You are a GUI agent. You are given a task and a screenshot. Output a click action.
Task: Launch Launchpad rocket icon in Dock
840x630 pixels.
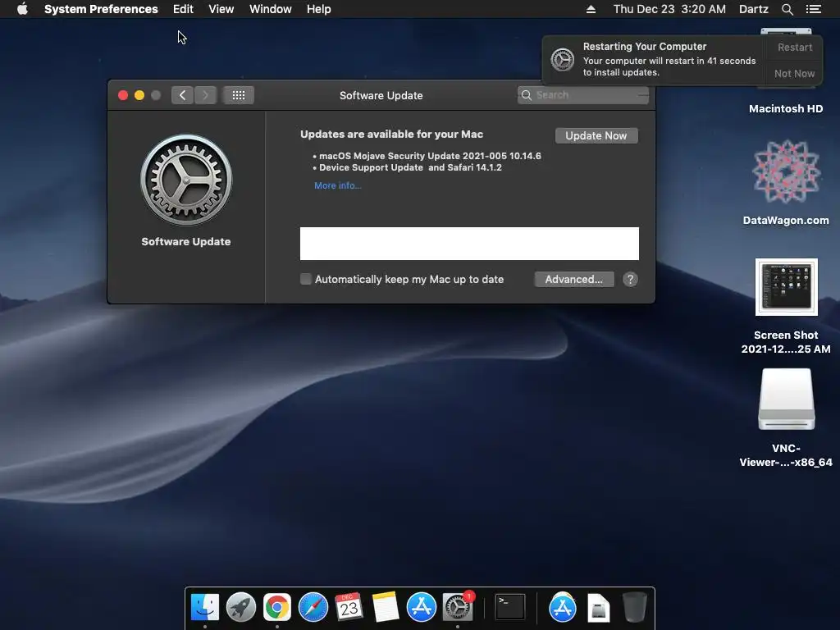click(x=241, y=607)
